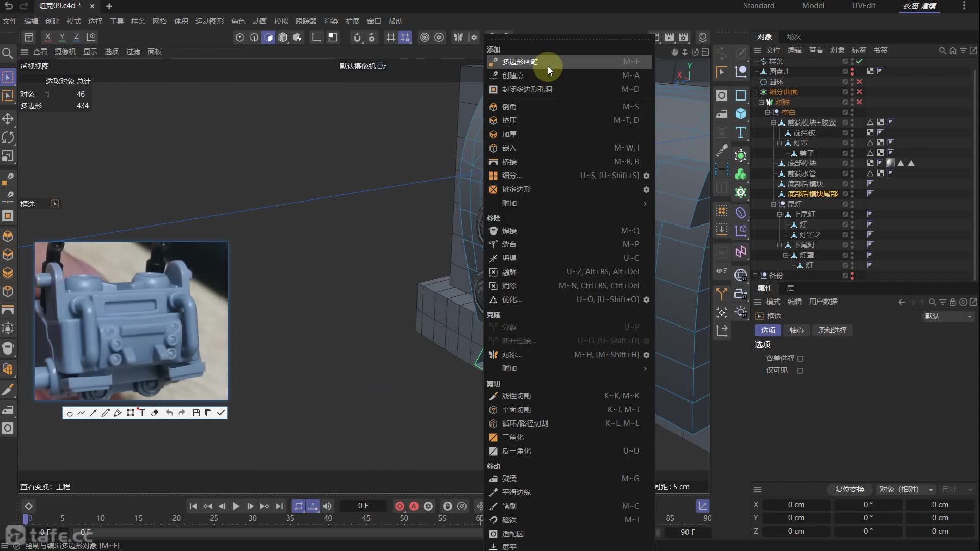The height and width of the screenshot is (551, 980).
Task: Open the 文件 menu in menu bar
Action: coord(10,21)
